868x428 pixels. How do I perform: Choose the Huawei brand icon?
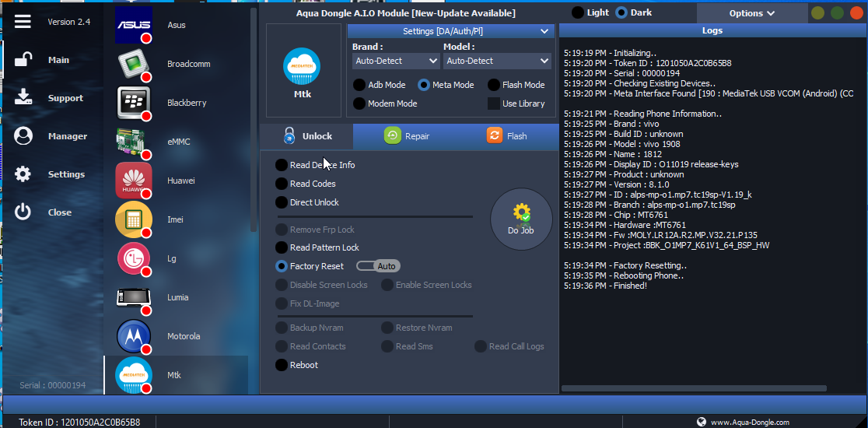pyautogui.click(x=133, y=181)
